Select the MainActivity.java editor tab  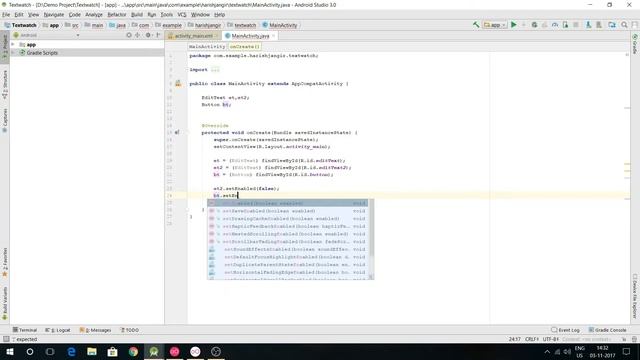tap(250, 36)
